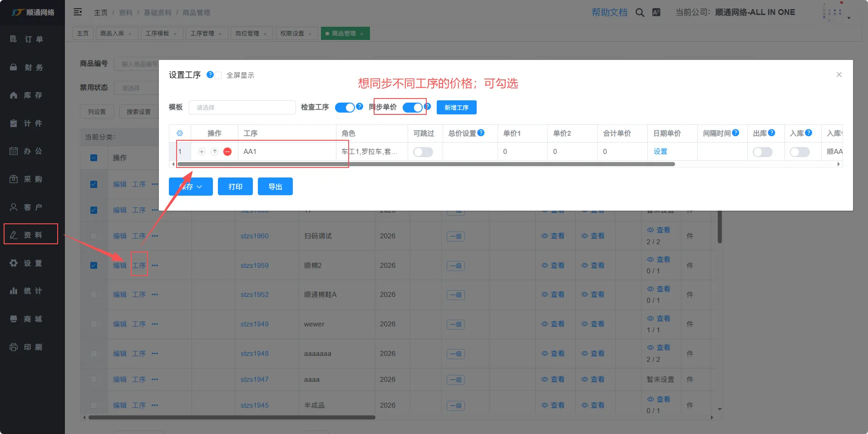Click the language translate icon in the header
Screen dimensions: 868x434
[x=656, y=13]
